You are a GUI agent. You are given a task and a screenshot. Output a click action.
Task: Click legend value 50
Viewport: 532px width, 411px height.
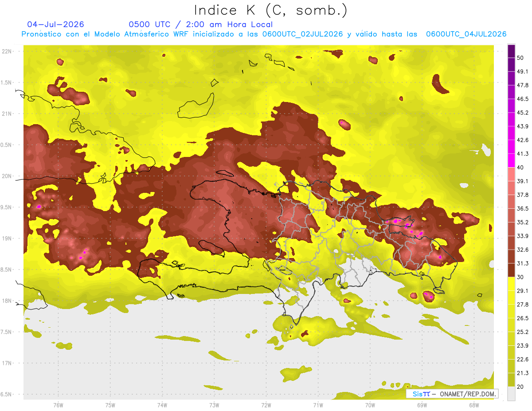click(x=521, y=58)
